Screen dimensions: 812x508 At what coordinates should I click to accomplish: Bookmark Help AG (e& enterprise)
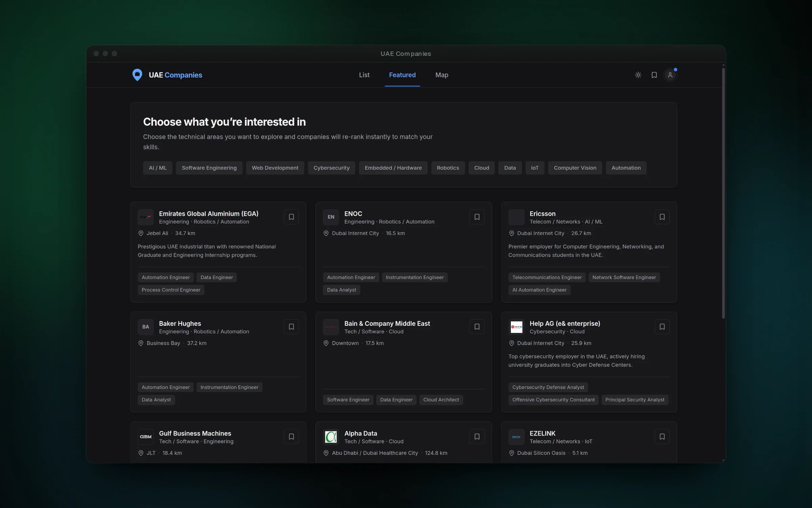tap(662, 327)
